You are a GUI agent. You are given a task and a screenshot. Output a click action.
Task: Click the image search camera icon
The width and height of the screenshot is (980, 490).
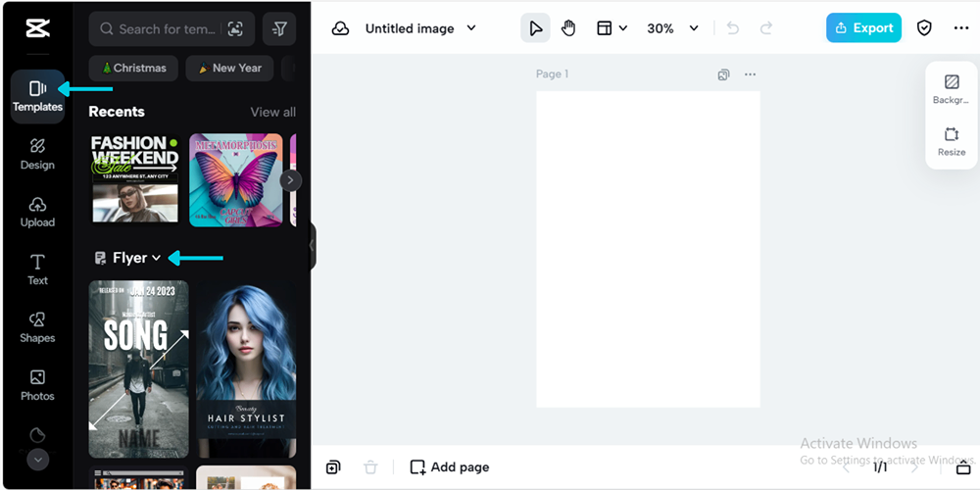point(235,29)
